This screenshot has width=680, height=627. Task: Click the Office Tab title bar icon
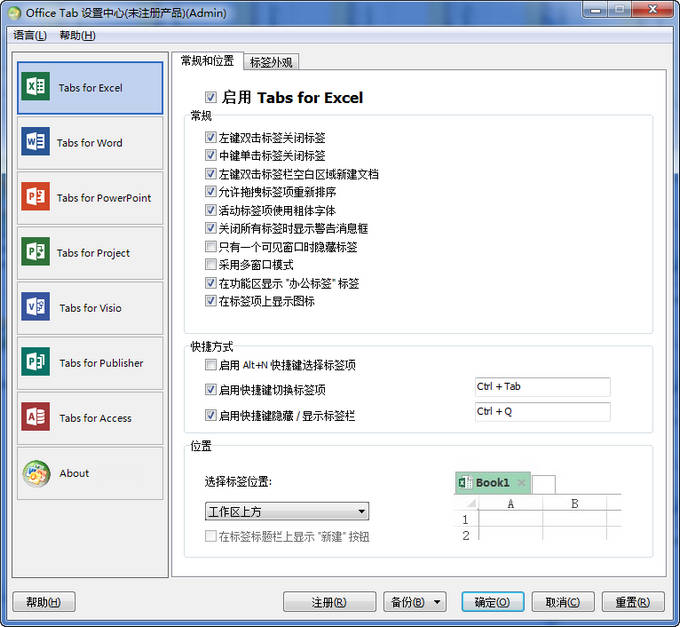click(14, 13)
